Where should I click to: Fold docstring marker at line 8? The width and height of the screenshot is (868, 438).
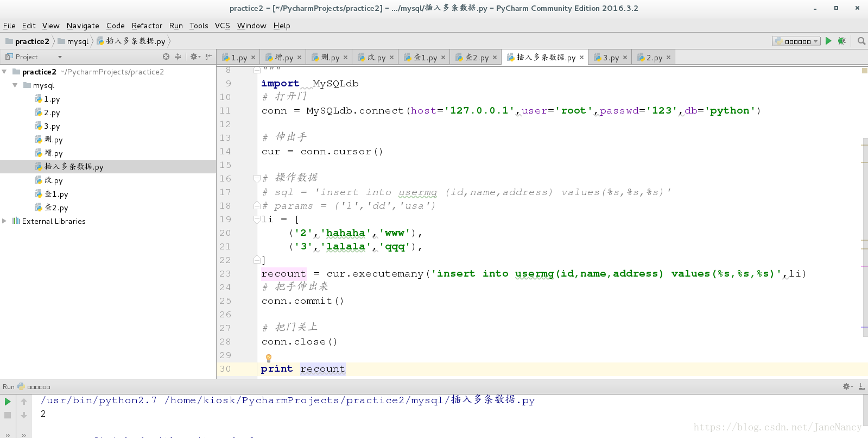(257, 70)
